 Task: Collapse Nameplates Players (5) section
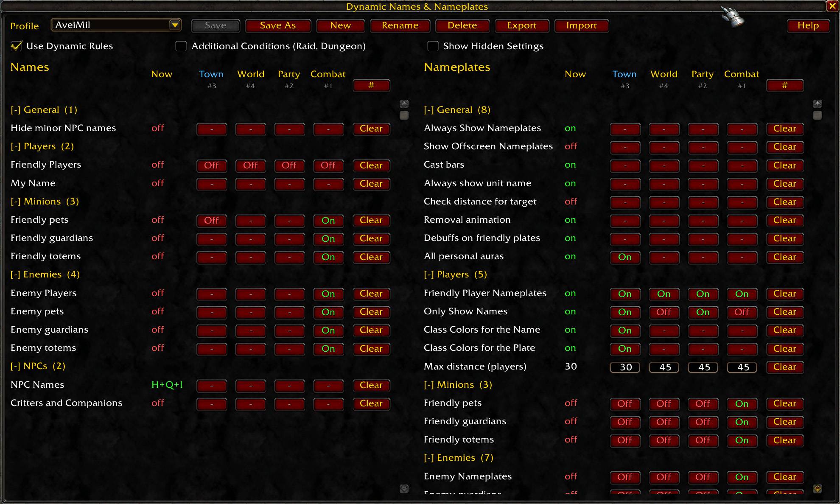click(x=455, y=274)
